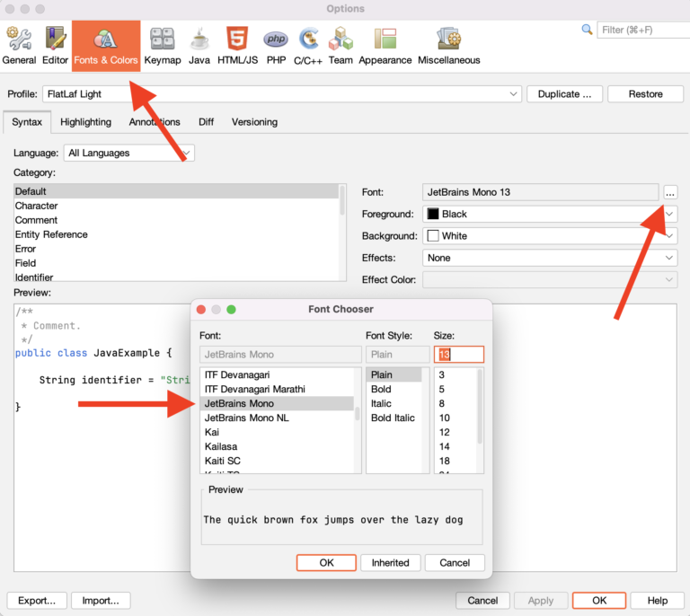Open the Background color dropdown
This screenshot has width=690, height=616.
tap(550, 235)
